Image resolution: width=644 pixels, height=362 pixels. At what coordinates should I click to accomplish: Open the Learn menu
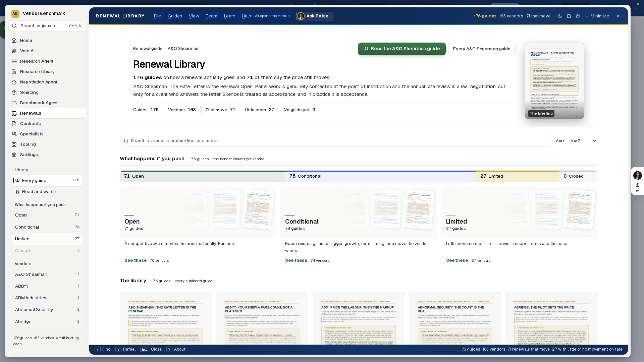tap(229, 16)
